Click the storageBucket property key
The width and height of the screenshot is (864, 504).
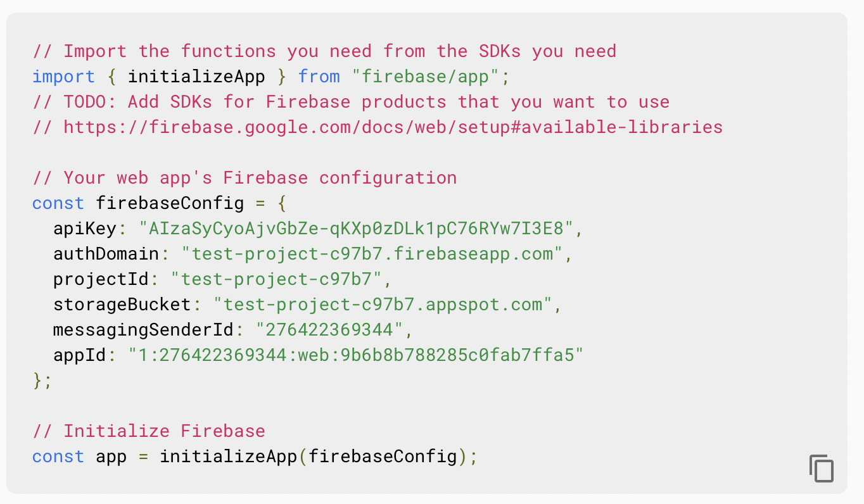(122, 304)
